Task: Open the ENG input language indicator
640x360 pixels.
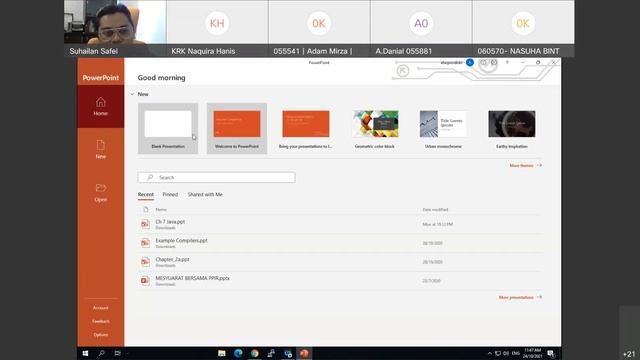Action: click(516, 353)
